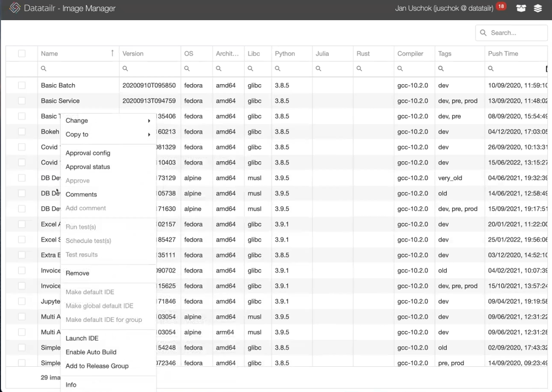Open the notifications badge showing 18
552x392 pixels.
(x=501, y=6)
